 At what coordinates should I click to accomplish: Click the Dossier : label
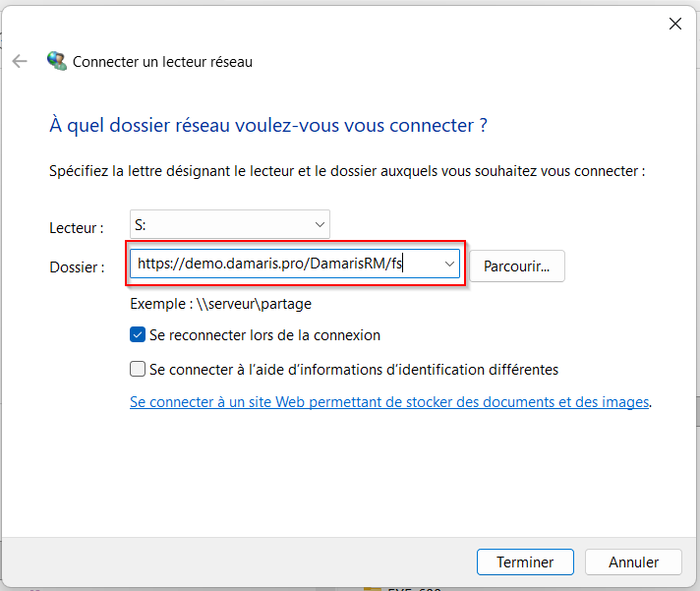pos(77,266)
